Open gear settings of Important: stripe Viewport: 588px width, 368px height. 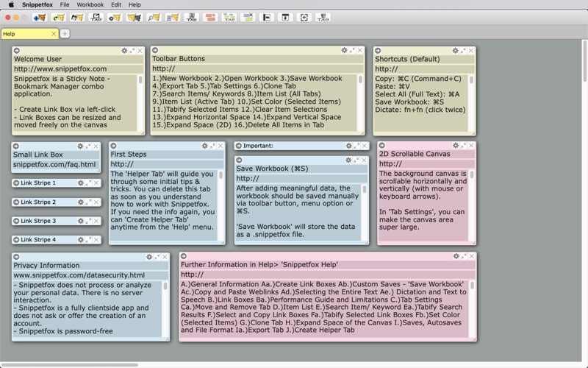click(x=348, y=146)
